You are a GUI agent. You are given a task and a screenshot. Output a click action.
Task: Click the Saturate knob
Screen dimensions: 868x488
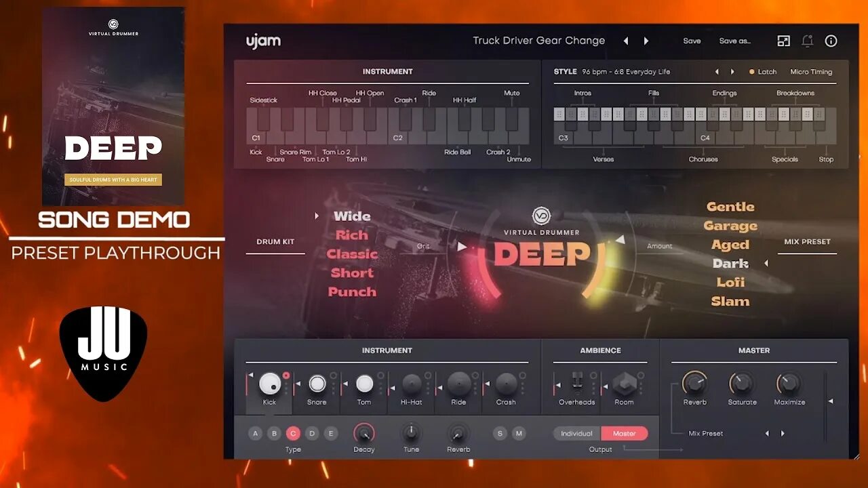click(x=742, y=384)
